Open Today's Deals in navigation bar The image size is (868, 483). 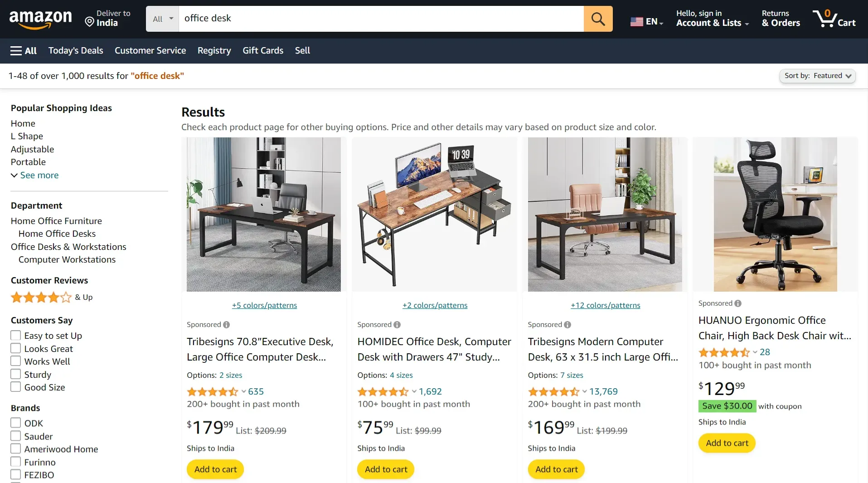point(76,51)
